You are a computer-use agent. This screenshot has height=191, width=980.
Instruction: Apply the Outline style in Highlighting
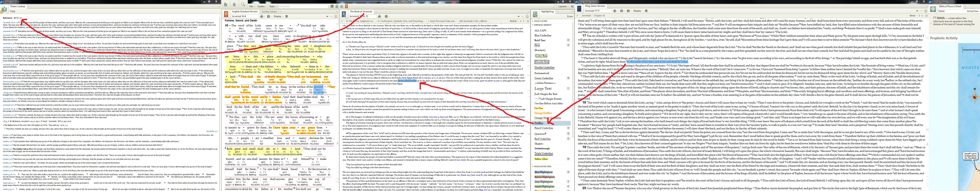pyautogui.click(x=539, y=123)
